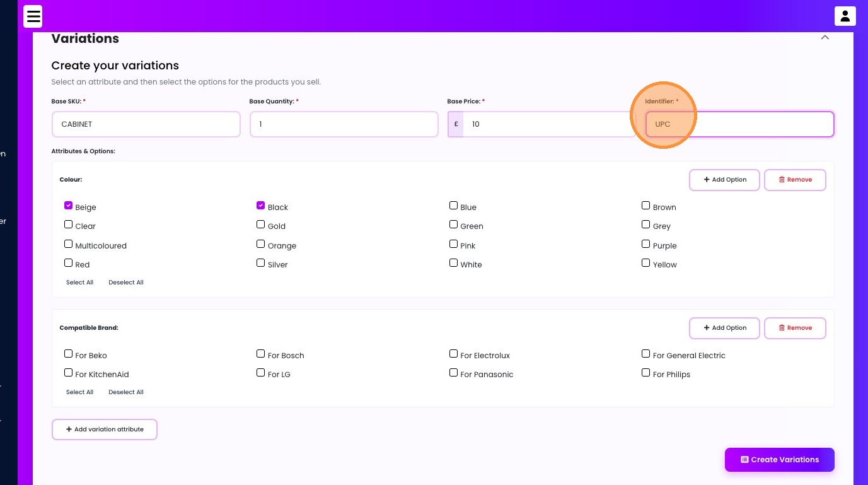The width and height of the screenshot is (868, 485).
Task: Click Add variation attribute plus button
Action: [x=105, y=429]
